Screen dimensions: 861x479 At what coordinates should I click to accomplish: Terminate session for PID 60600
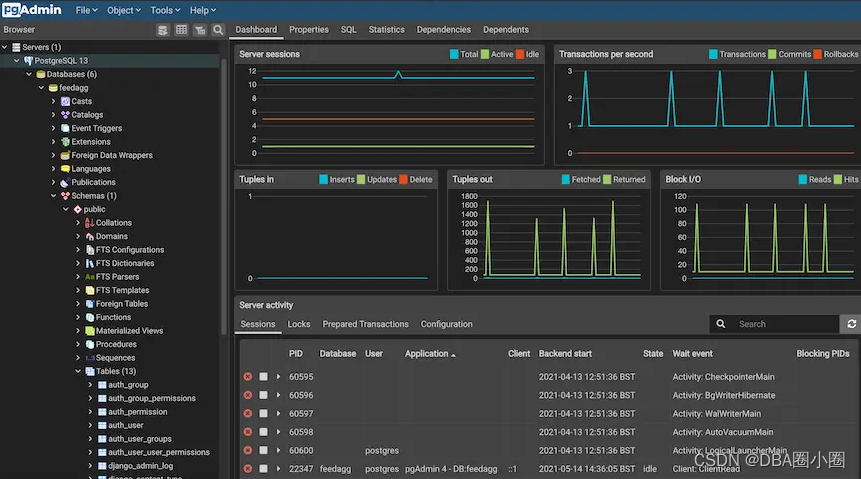coord(248,450)
